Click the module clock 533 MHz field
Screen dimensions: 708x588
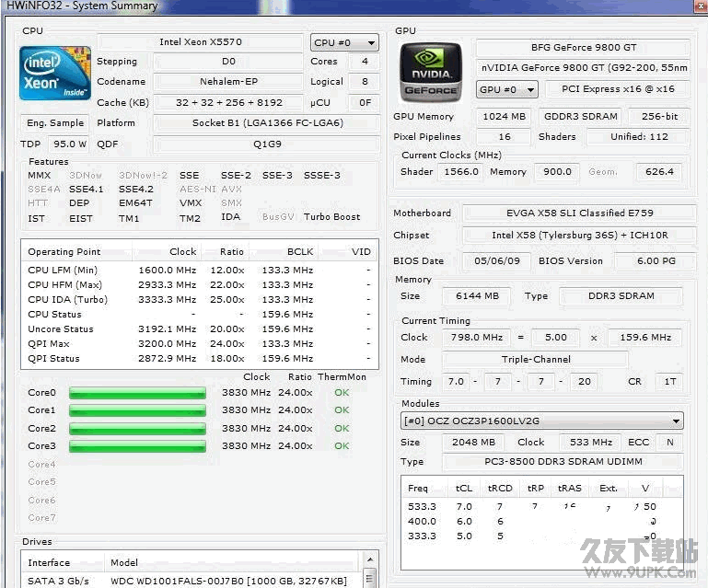[x=590, y=443]
